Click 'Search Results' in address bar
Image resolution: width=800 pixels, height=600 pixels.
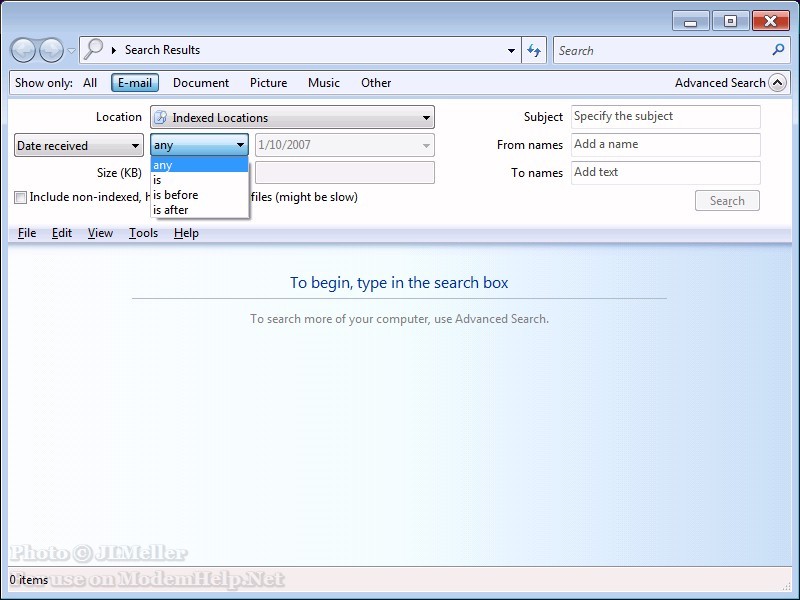click(162, 50)
